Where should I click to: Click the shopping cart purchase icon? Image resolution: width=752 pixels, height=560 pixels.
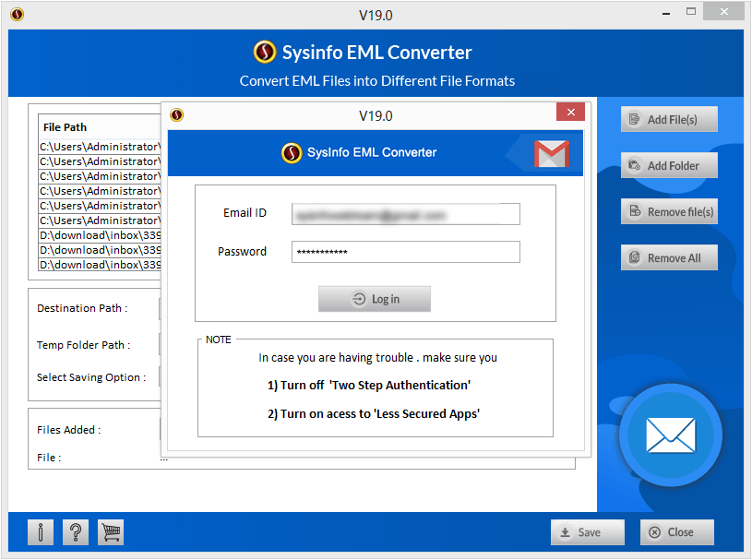(111, 532)
